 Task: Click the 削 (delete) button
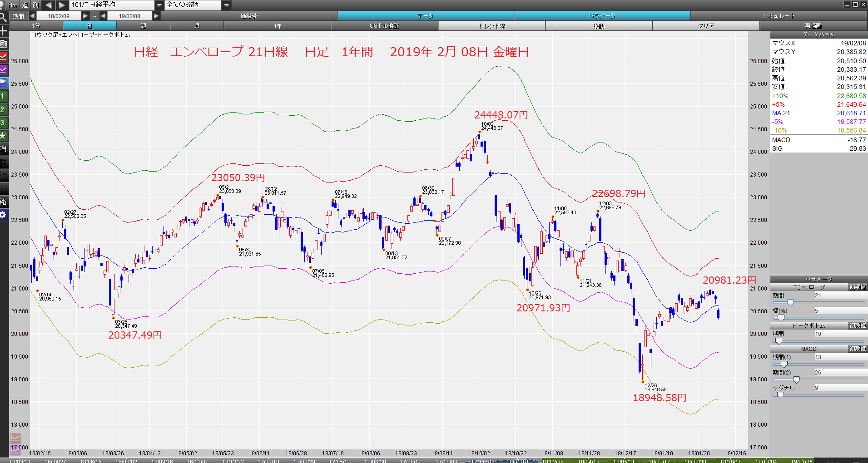tap(36, 5)
